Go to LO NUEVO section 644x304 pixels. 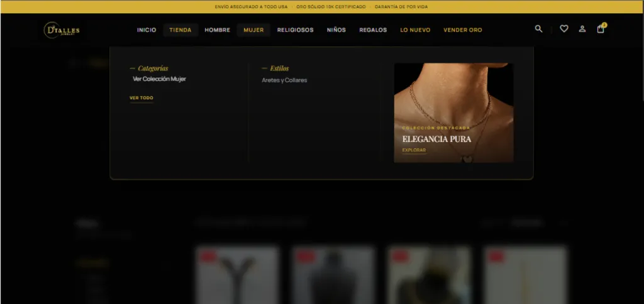pos(415,30)
